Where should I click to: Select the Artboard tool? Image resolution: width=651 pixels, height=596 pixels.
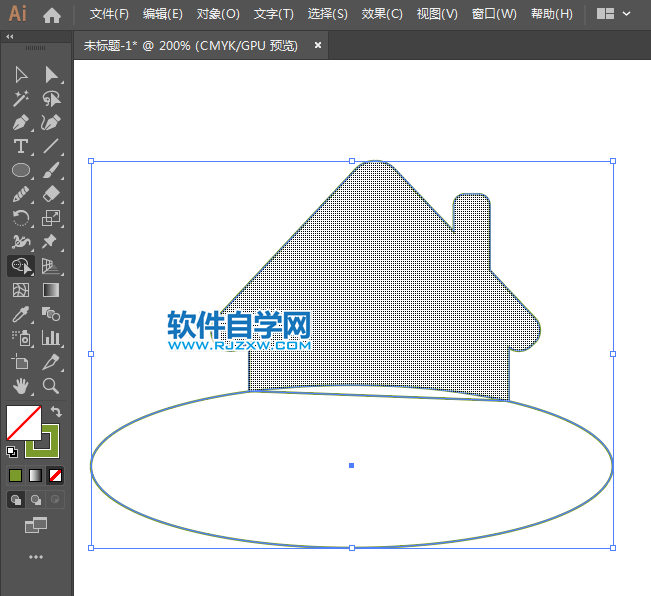20,362
